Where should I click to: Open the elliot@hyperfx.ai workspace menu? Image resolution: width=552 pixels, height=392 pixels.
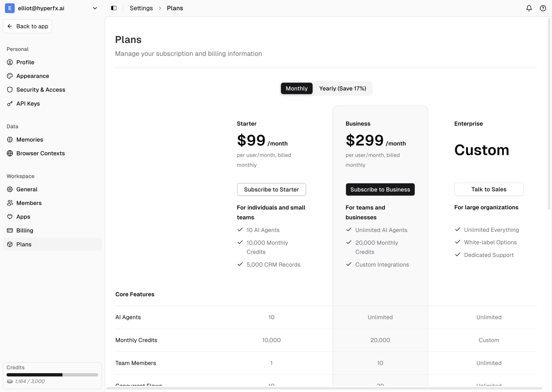pos(41,8)
